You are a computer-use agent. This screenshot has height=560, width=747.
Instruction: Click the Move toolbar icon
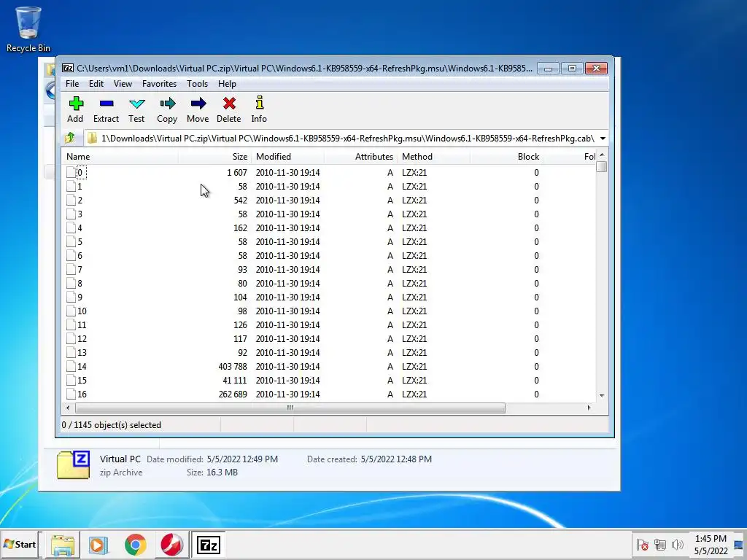pyautogui.click(x=198, y=104)
